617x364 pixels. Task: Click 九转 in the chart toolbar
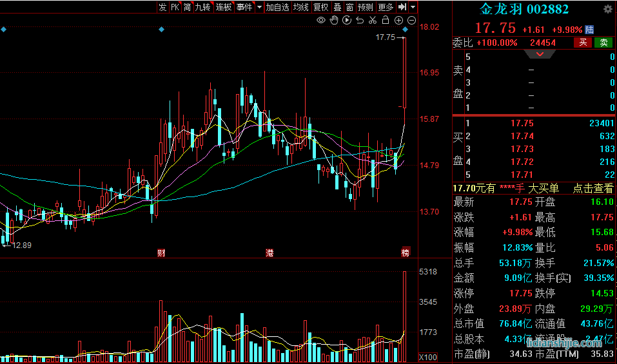pos(202,7)
